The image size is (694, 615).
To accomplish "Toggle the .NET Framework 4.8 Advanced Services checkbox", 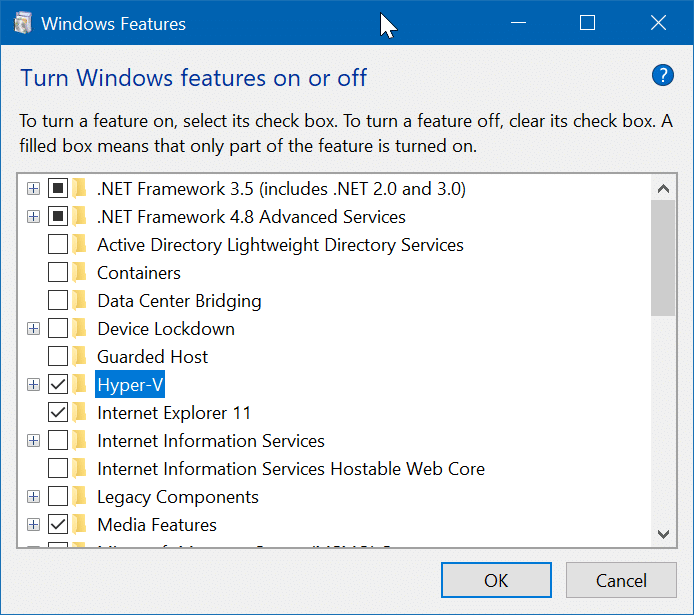I will (x=58, y=216).
